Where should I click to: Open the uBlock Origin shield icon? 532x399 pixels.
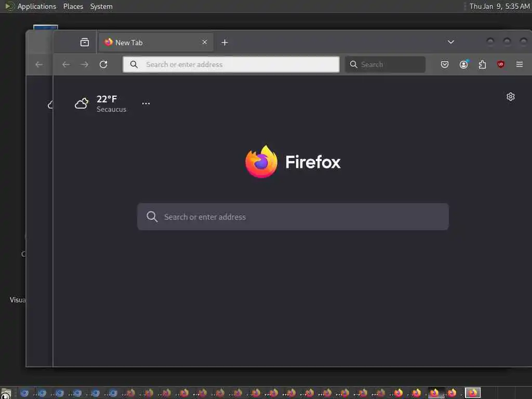(501, 64)
